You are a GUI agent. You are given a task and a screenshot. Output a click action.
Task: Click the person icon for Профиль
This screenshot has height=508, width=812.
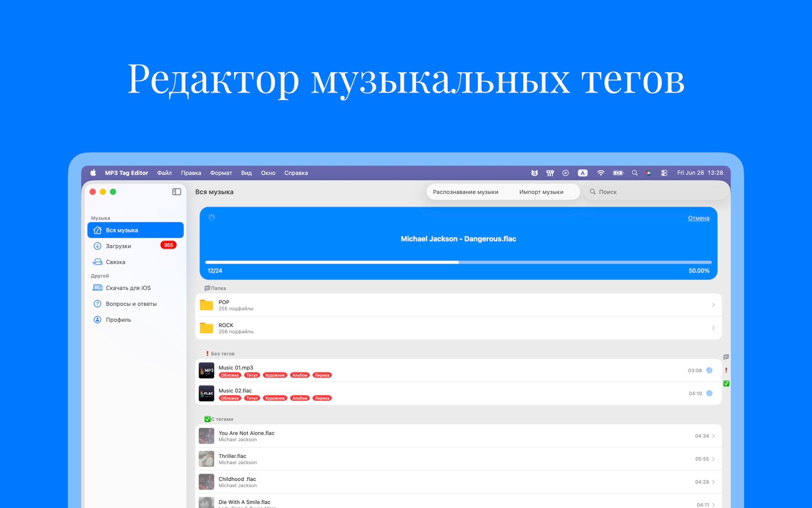point(98,319)
